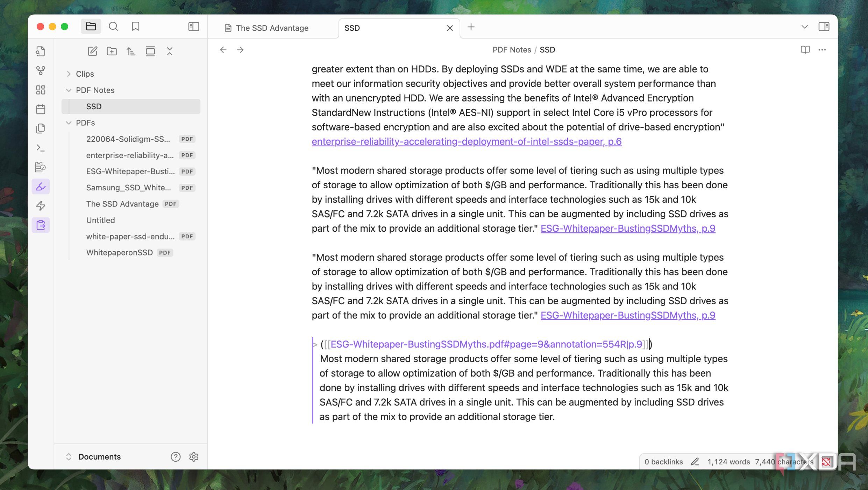
Task: Navigate back with the left arrow
Action: [223, 50]
